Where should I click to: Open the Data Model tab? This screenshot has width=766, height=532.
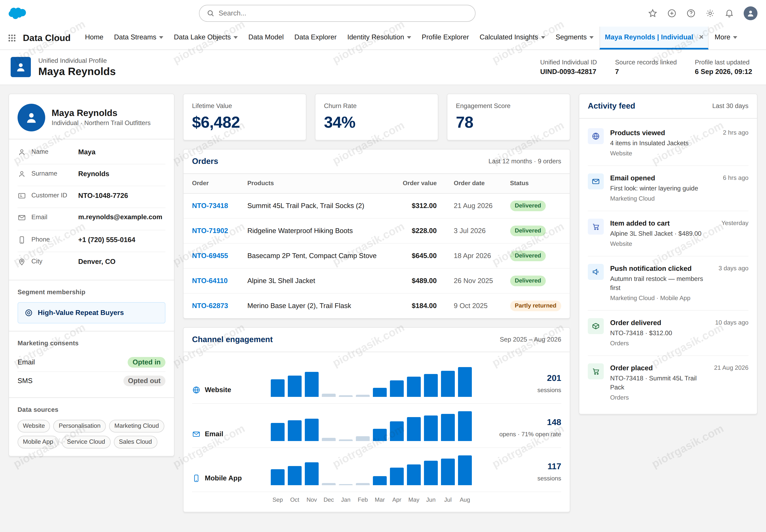266,37
